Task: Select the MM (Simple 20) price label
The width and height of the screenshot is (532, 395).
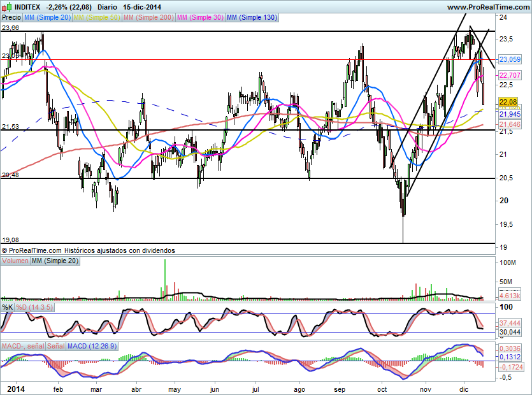Action: coord(47,17)
